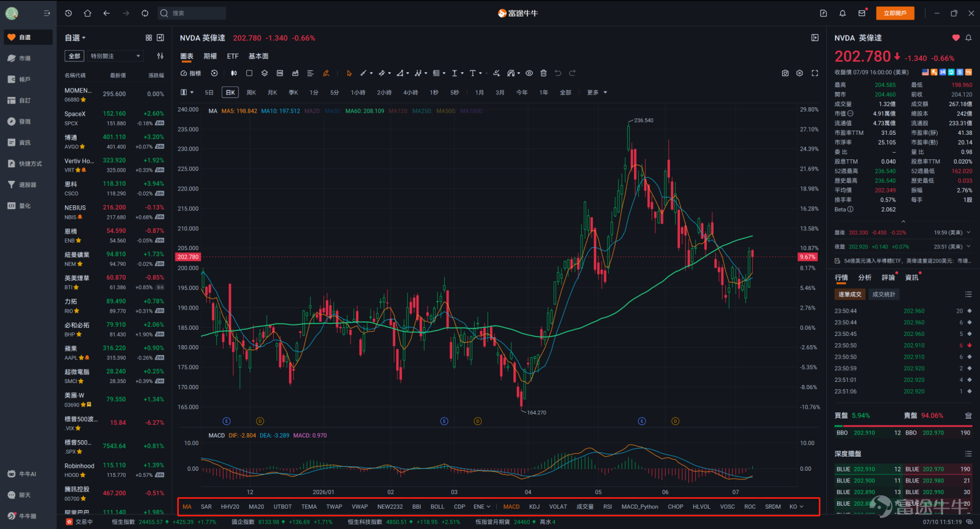The width and height of the screenshot is (980, 529).
Task: Open 牛牛AI assistant in sidebar
Action: click(x=28, y=474)
